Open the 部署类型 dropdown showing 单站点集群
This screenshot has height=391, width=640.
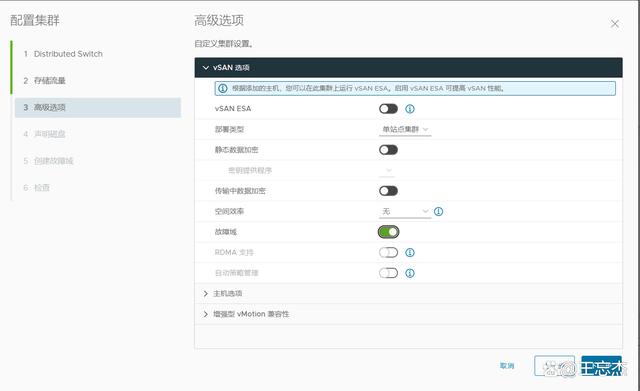[405, 129]
